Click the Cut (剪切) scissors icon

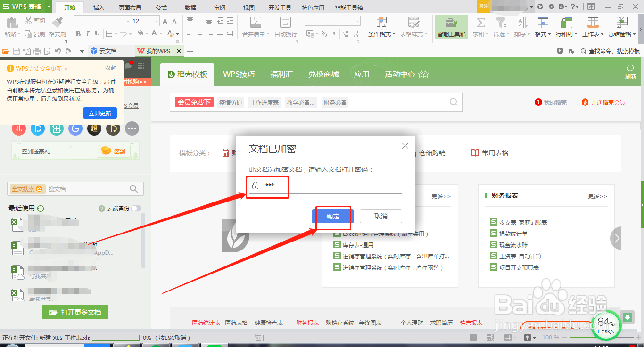[x=28, y=21]
